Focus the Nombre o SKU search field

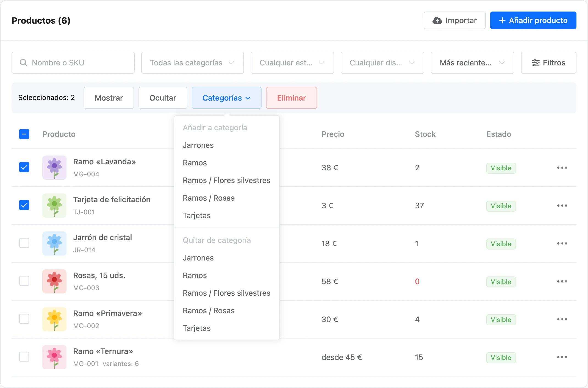(x=73, y=63)
